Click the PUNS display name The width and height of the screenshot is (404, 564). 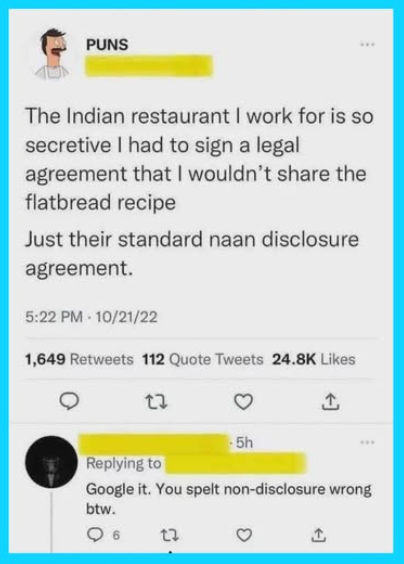[x=107, y=45]
